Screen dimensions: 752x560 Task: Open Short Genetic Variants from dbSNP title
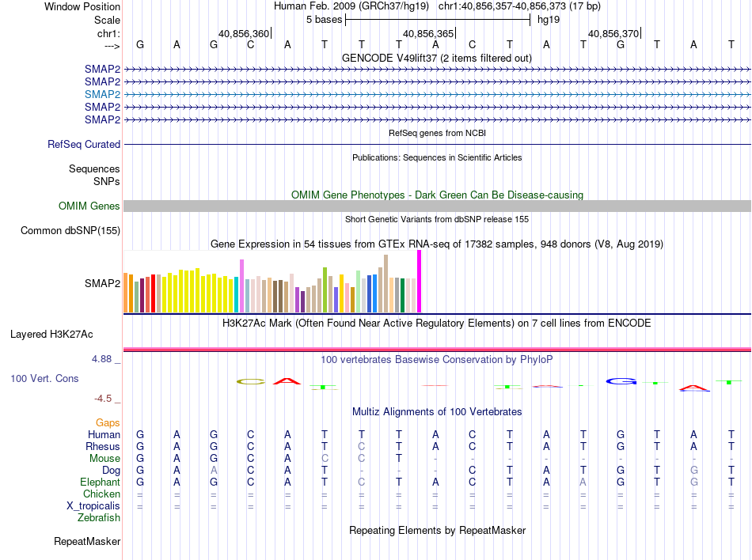point(437,219)
